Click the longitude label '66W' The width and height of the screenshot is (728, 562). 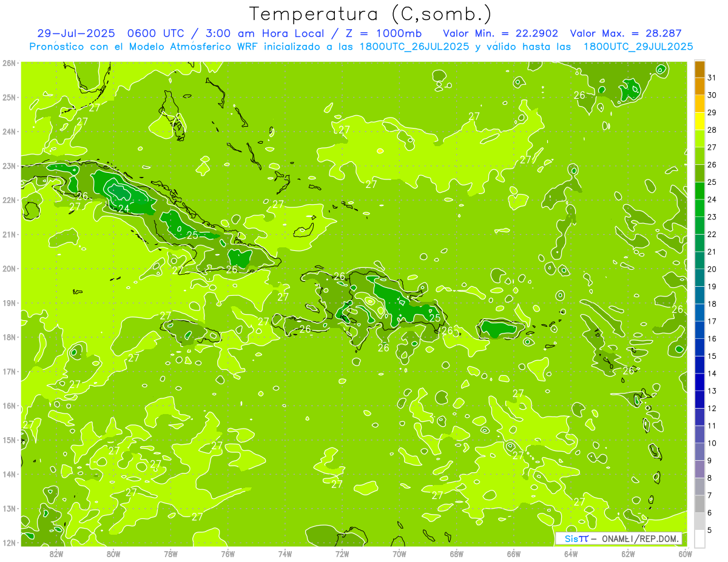coord(514,554)
